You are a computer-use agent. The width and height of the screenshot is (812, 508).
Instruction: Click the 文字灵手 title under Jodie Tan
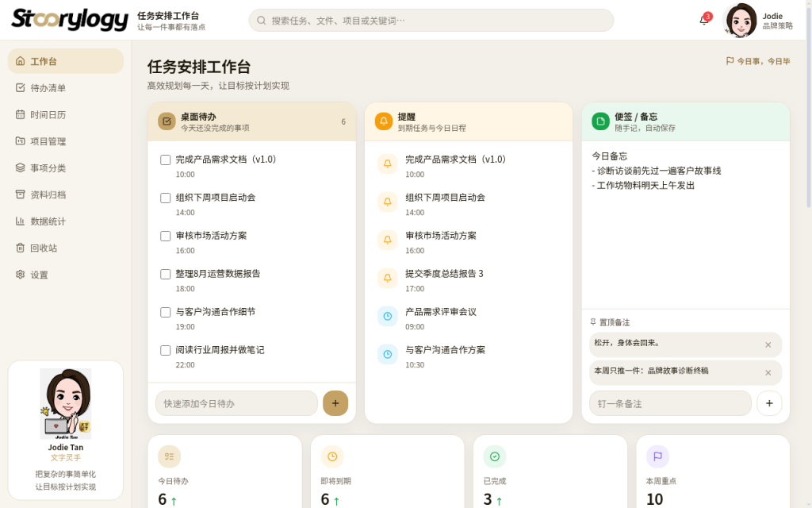tap(66, 458)
